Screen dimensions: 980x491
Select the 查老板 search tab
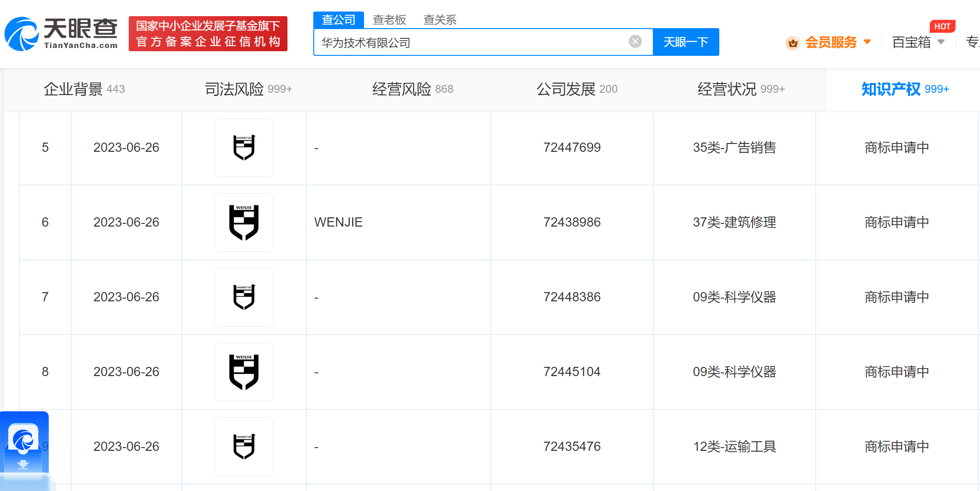[x=389, y=20]
